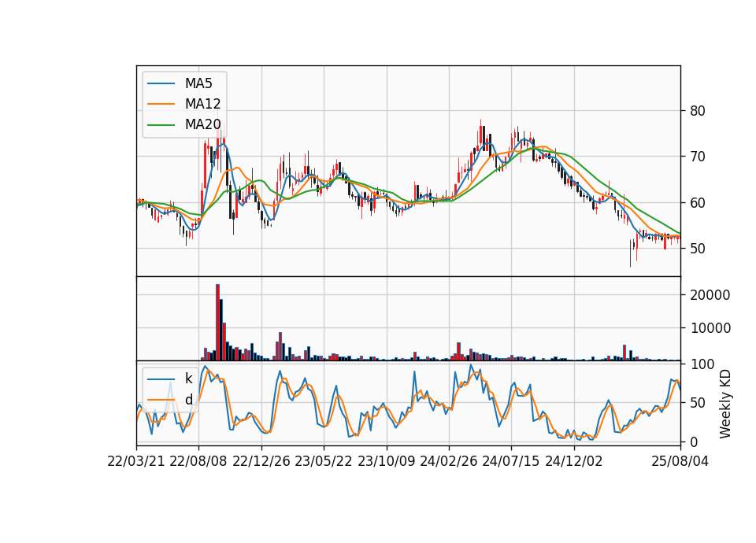This screenshot has height=543, width=756.
Task: Click the price axis value 80
Action: 698,111
